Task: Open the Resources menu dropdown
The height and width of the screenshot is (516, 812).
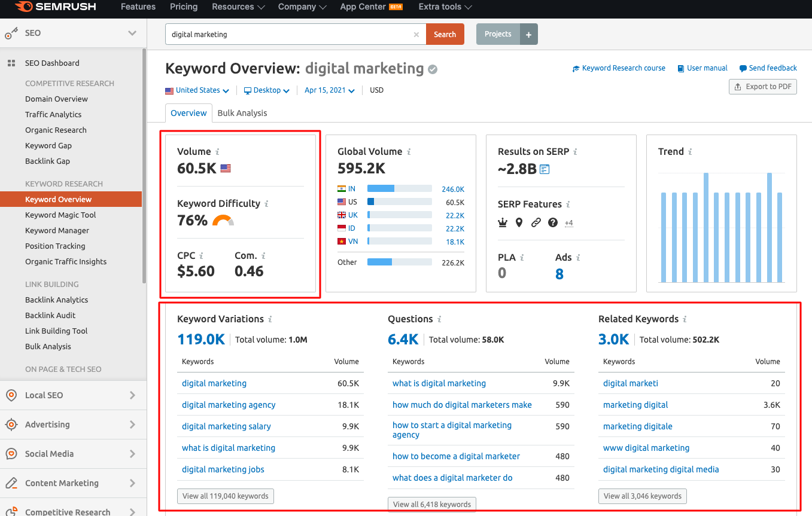Action: pyautogui.click(x=238, y=7)
